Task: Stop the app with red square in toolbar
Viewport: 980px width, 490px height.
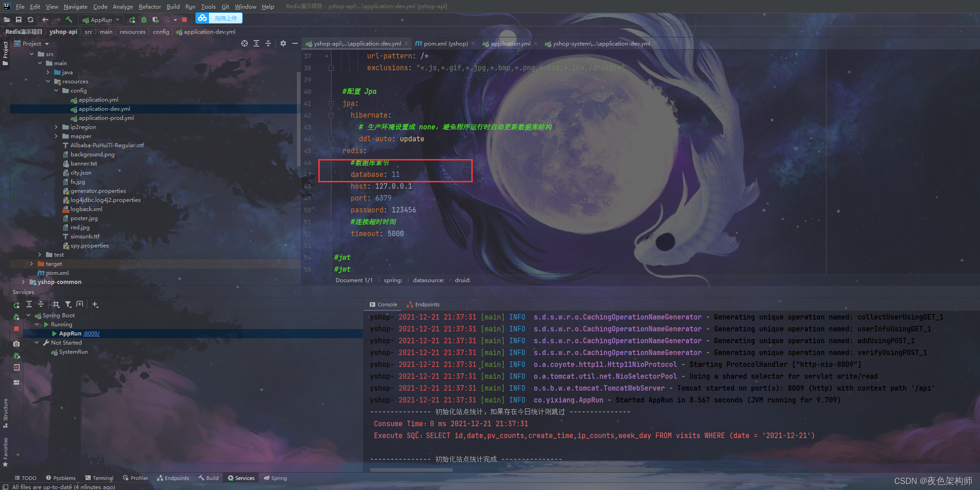Action: coord(184,20)
